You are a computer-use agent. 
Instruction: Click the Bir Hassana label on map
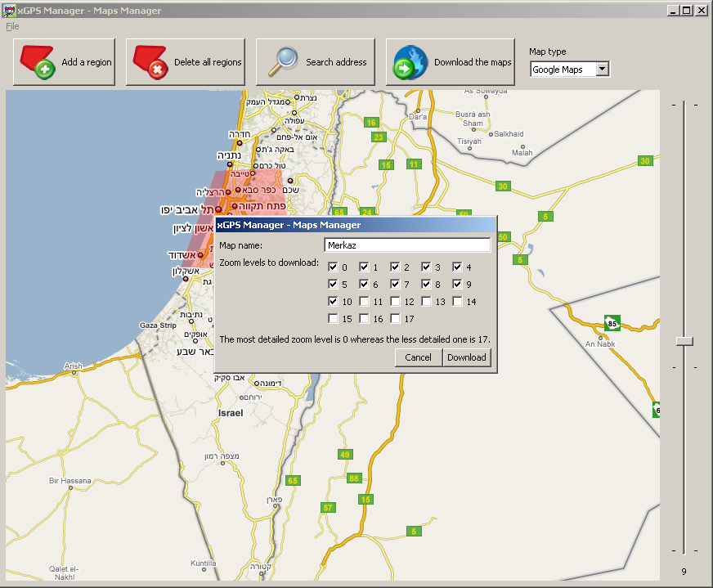[70, 481]
